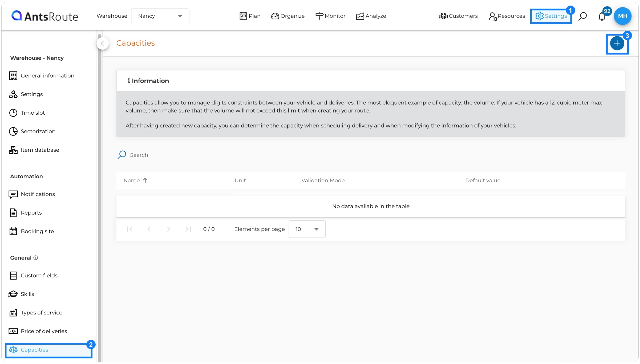The width and height of the screenshot is (640, 364).
Task: Go to Resources section
Action: pyautogui.click(x=507, y=16)
